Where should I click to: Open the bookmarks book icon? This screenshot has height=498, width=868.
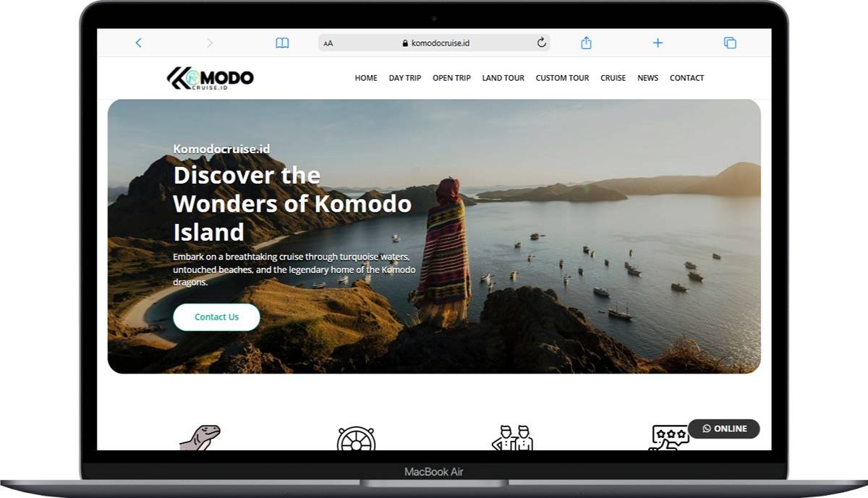[x=282, y=43]
